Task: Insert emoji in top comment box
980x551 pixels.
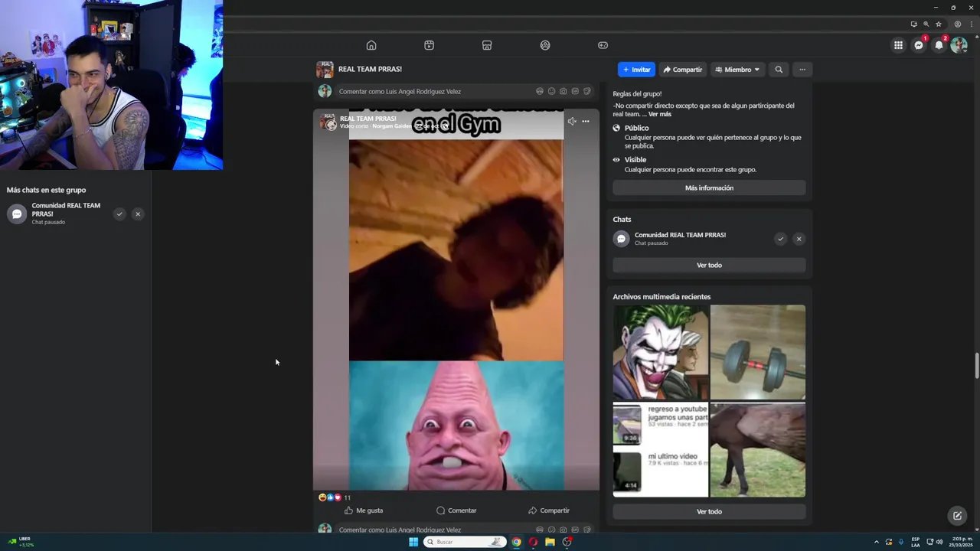Action: 551,91
